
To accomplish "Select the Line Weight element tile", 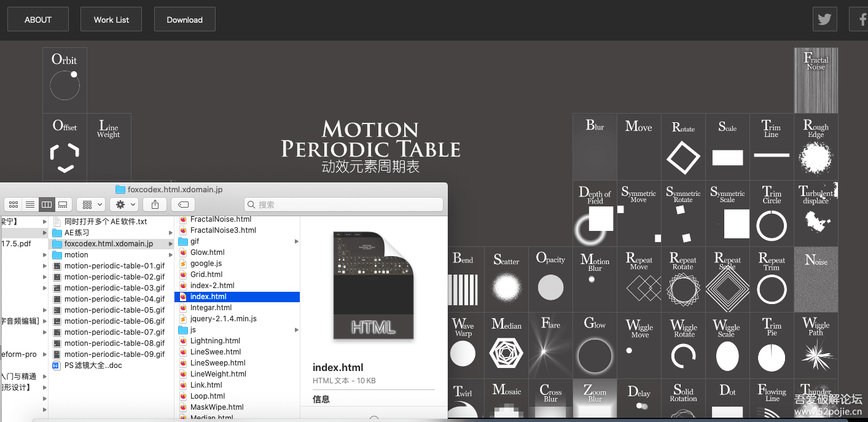I will [x=109, y=146].
